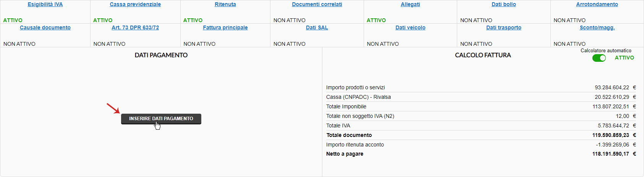Open Documenti correlati section
This screenshot has width=644, height=177.
(317, 5)
